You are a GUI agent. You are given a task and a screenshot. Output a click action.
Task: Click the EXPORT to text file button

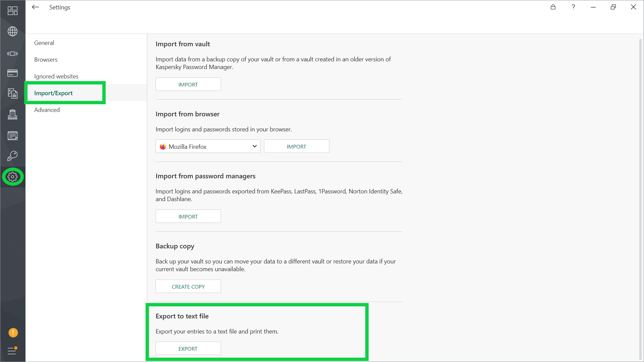click(x=188, y=349)
